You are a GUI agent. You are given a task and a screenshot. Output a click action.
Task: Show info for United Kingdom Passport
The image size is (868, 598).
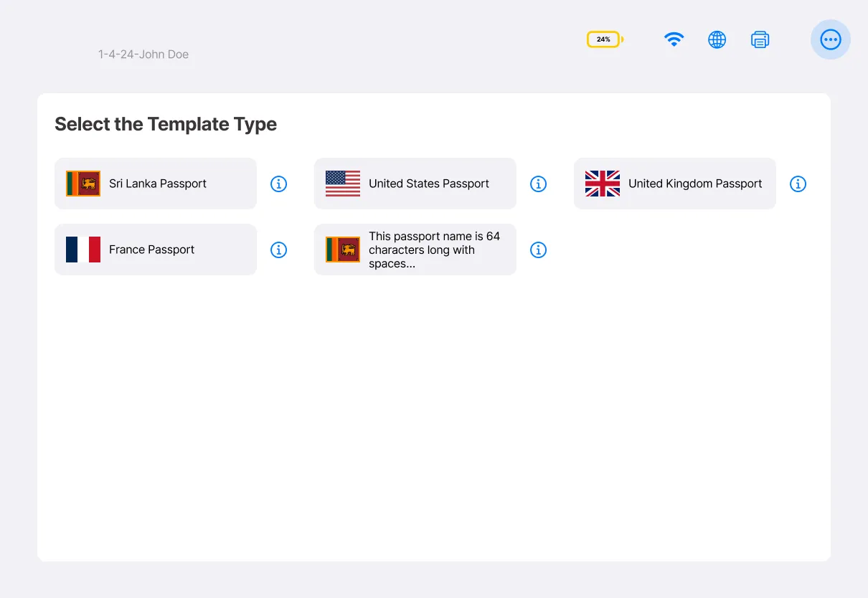tap(798, 184)
